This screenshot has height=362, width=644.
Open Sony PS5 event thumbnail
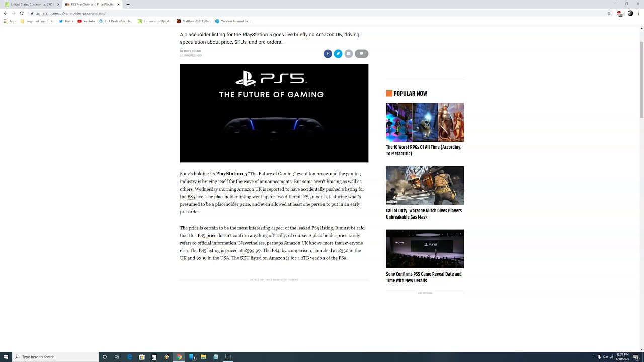pos(425,249)
